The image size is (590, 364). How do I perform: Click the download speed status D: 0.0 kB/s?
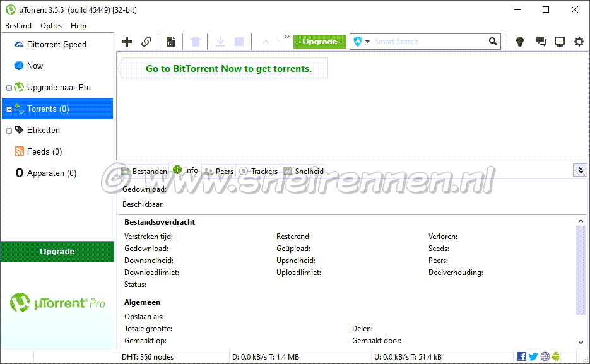coord(266,357)
